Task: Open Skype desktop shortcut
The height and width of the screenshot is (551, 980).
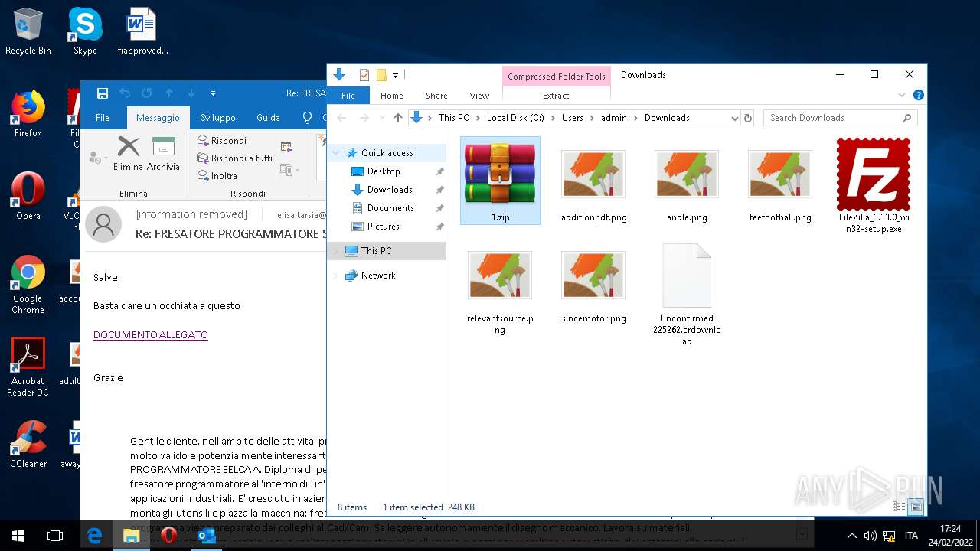Action: (85, 31)
